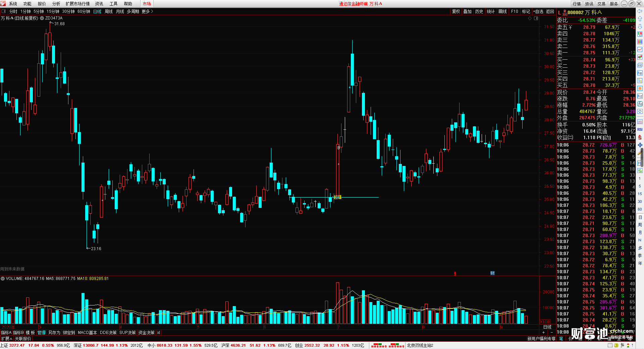Expand the 扩展 bottom panel
This screenshot has height=349, width=644.
click(6, 339)
